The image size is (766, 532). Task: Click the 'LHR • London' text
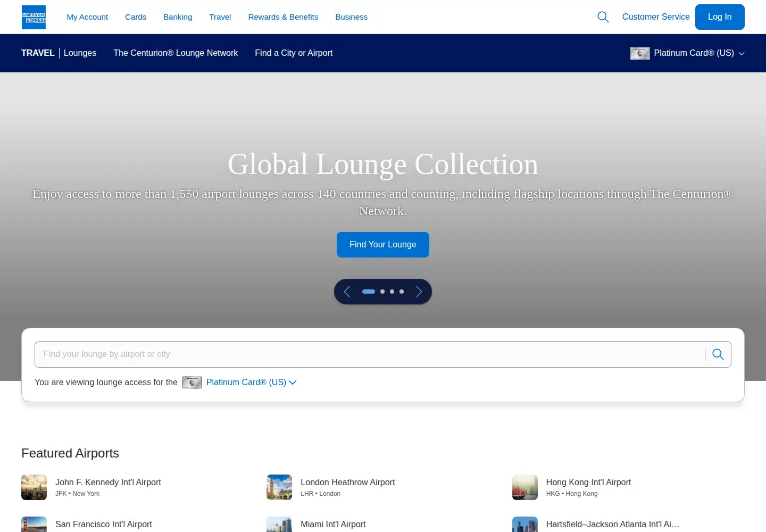click(x=321, y=494)
